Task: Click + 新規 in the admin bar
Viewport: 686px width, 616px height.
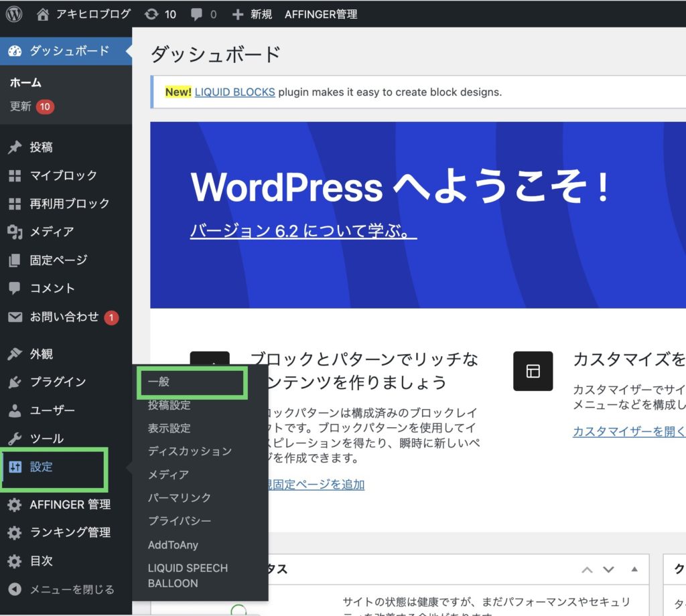Action: tap(252, 14)
